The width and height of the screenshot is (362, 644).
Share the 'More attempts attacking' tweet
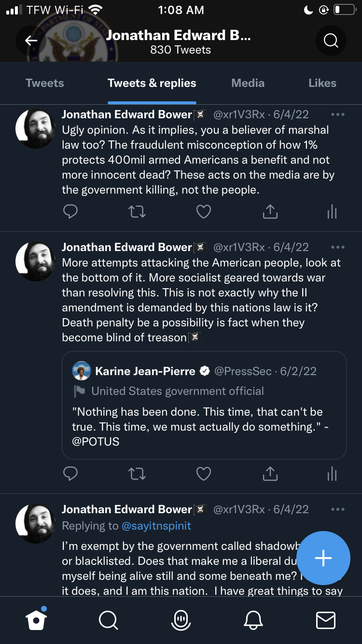[x=270, y=474]
